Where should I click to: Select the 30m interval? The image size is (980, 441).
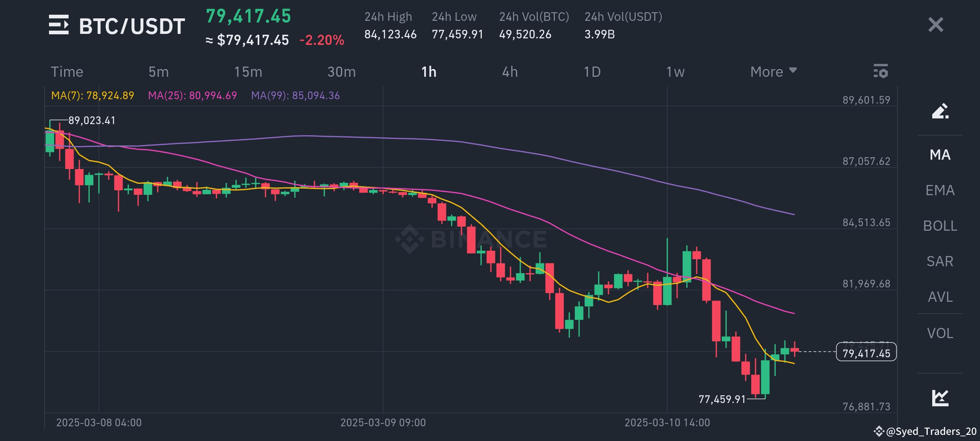pyautogui.click(x=341, y=72)
